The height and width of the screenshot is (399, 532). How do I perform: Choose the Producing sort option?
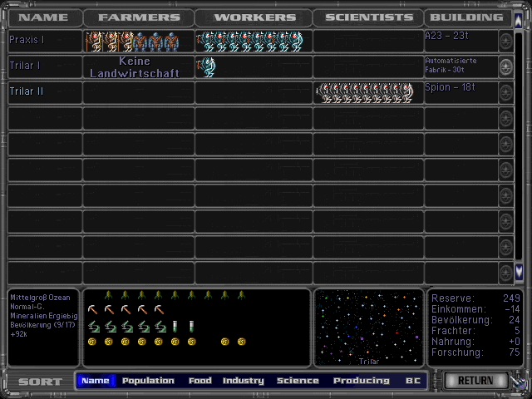[361, 381]
